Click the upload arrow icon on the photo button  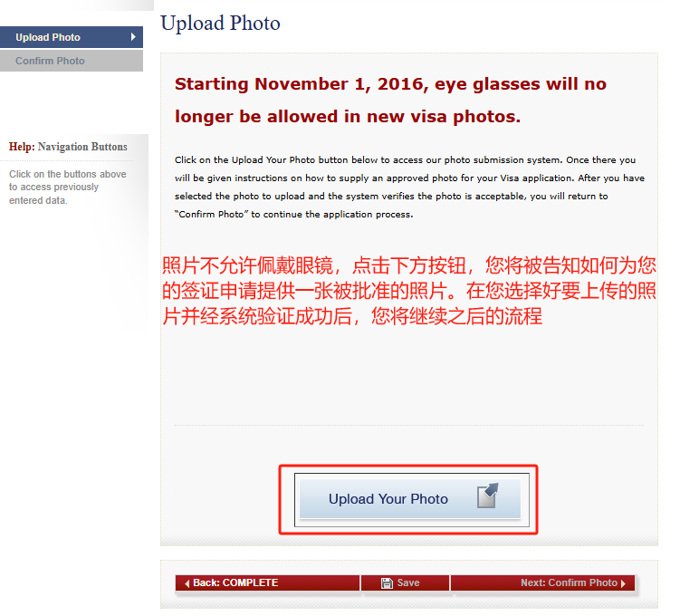pos(487,496)
